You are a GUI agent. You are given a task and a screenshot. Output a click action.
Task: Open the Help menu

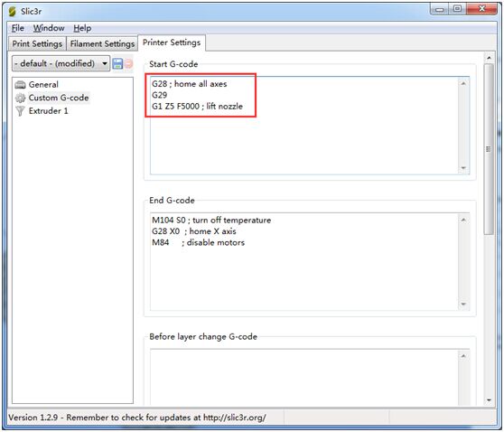coord(82,28)
